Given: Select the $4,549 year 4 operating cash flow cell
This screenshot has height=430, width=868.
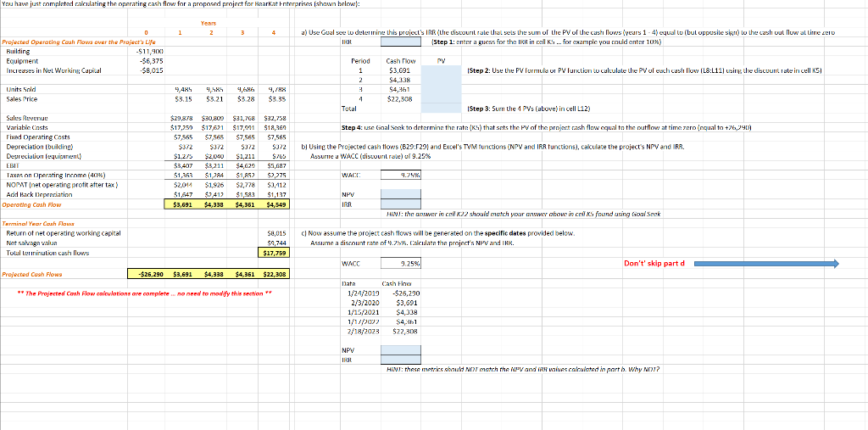Looking at the screenshot, I should (x=273, y=204).
